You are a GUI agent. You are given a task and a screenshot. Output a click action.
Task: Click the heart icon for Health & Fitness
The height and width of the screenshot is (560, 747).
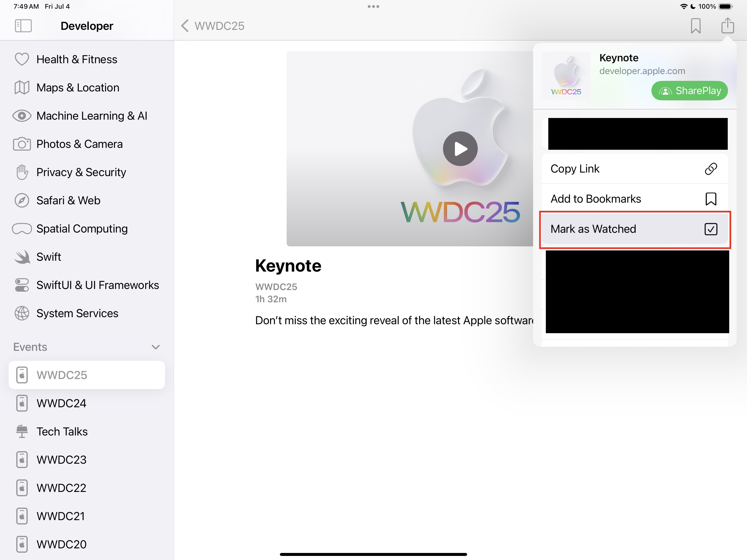pyautogui.click(x=22, y=59)
